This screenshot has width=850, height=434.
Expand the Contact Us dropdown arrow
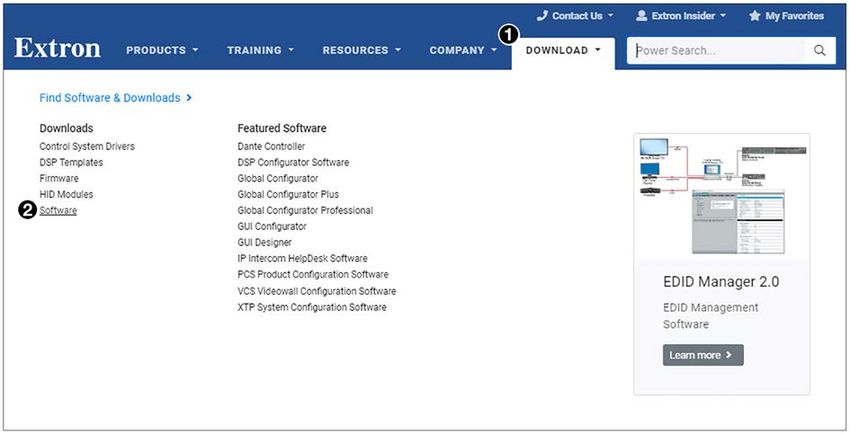pyautogui.click(x=611, y=16)
